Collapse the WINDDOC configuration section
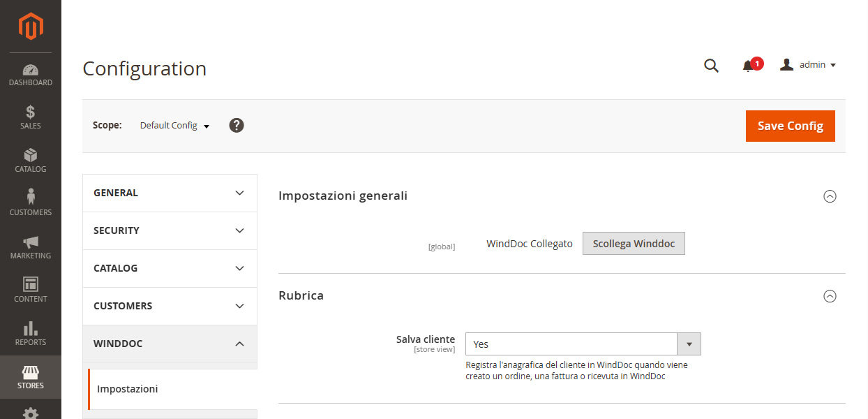 click(x=170, y=344)
